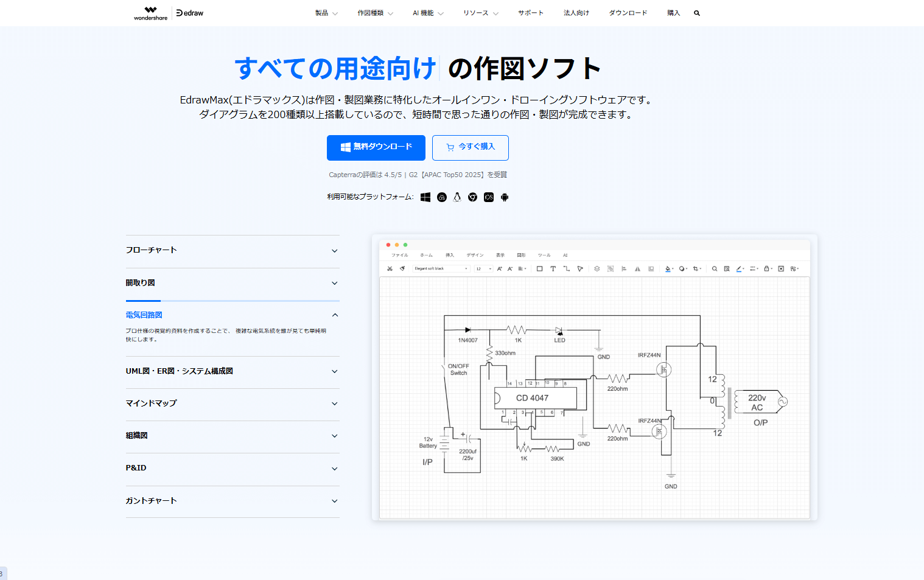Click the fill color bucket in the preview toolbar
The image size is (924, 580).
(x=669, y=268)
